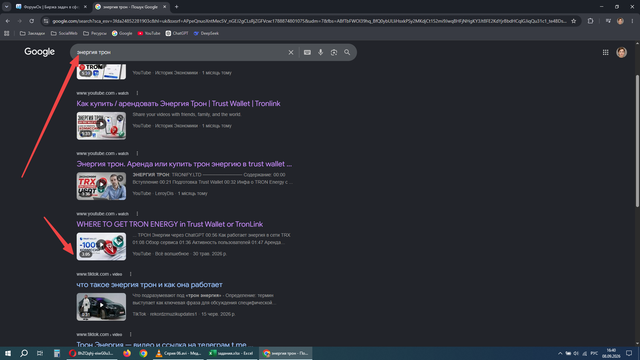The width and height of the screenshot is (640, 360).
Task: Open Chrome's three-dot menu
Action: 632,21
